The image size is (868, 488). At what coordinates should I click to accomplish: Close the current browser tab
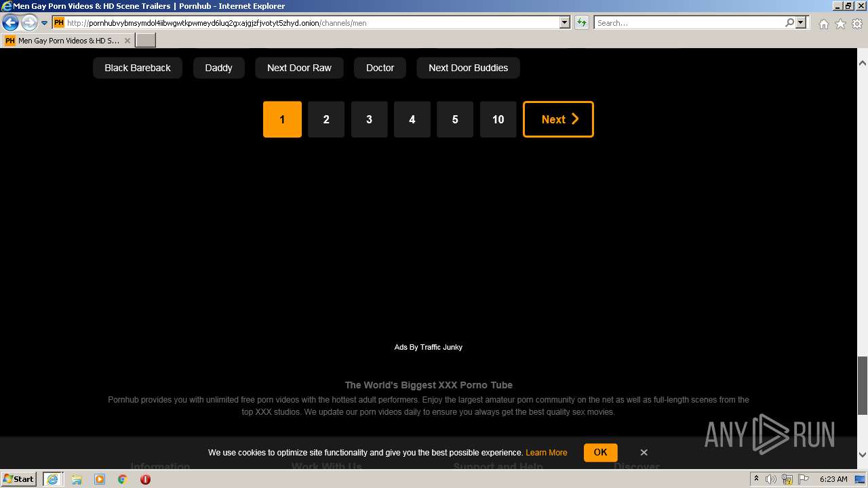tap(127, 41)
